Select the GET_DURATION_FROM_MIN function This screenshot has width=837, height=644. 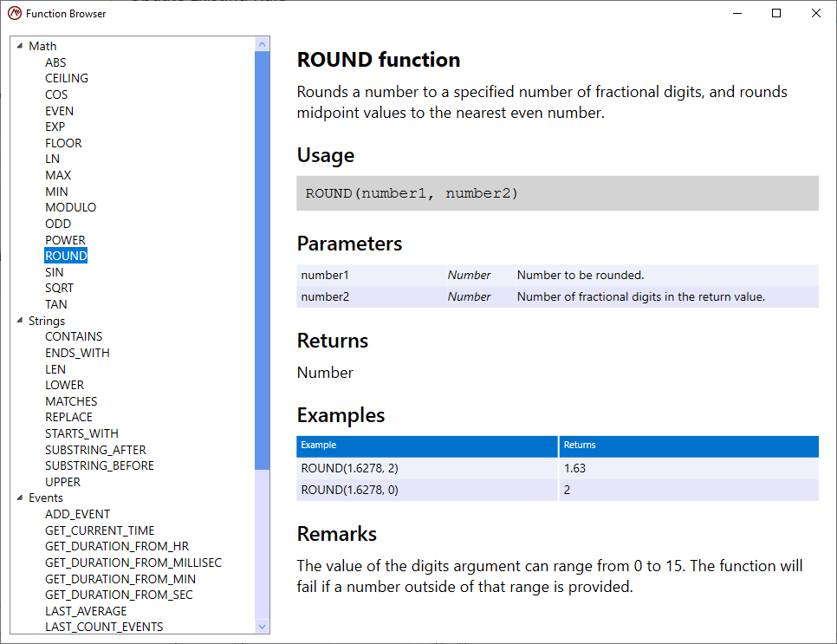click(x=120, y=579)
